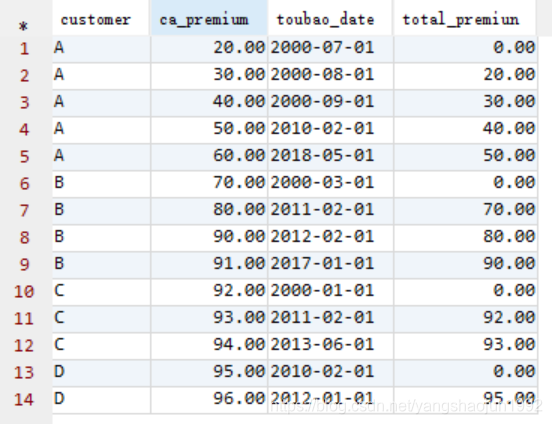This screenshot has width=552, height=424.
Task: Select row number 4
Action: click(26, 130)
